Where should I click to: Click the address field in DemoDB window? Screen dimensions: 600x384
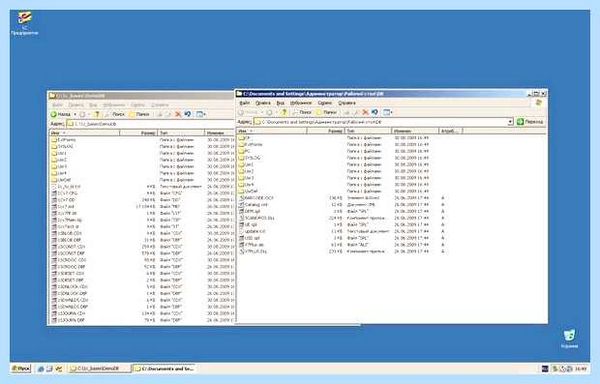coord(151,124)
